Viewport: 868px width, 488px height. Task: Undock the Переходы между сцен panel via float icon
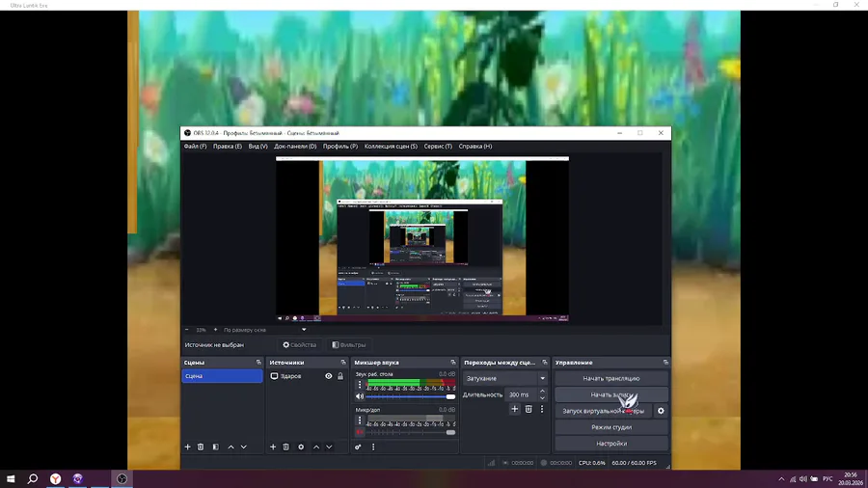coord(545,363)
